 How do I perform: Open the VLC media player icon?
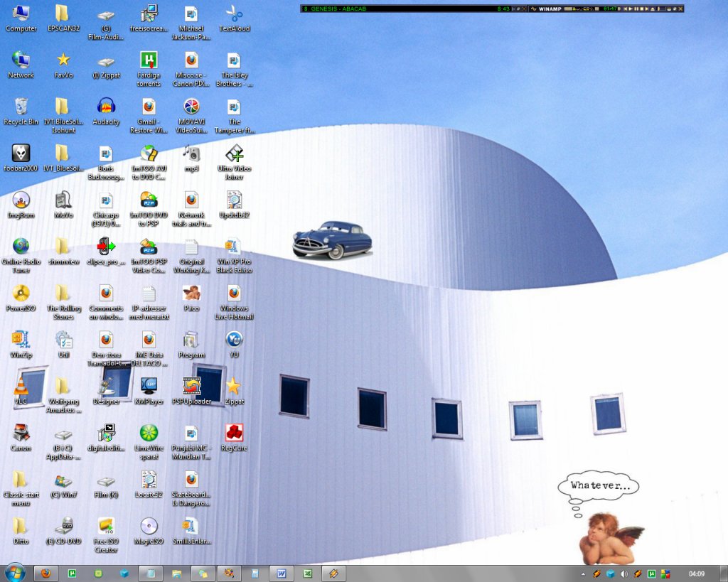[21, 386]
